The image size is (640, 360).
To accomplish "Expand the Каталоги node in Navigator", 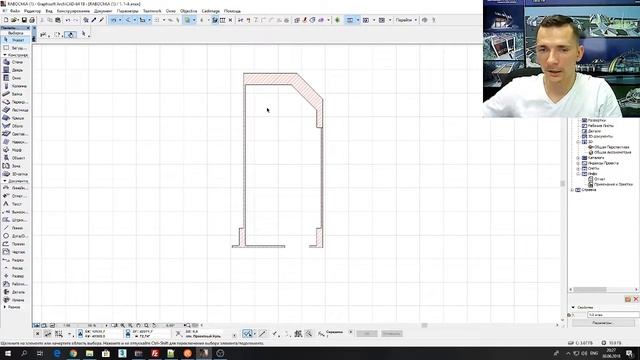I will pyautogui.click(x=578, y=158).
